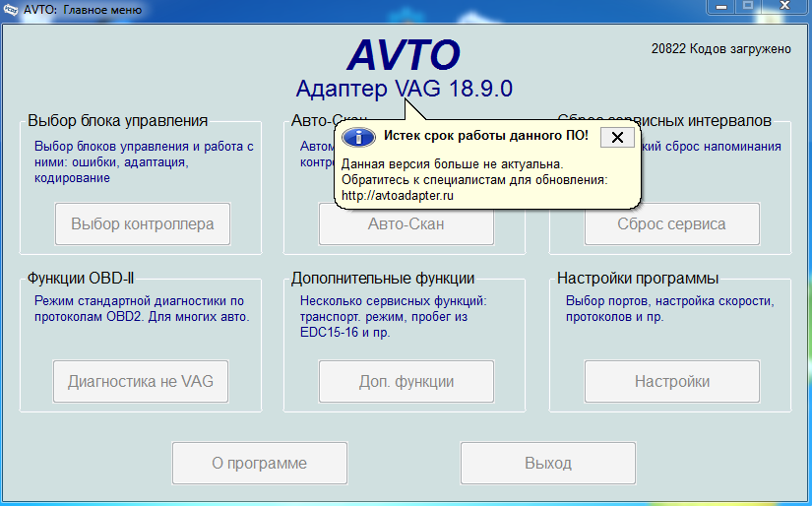The height and width of the screenshot is (506, 812).
Task: Click text Данная версия больше не актуальна
Action: click(452, 164)
